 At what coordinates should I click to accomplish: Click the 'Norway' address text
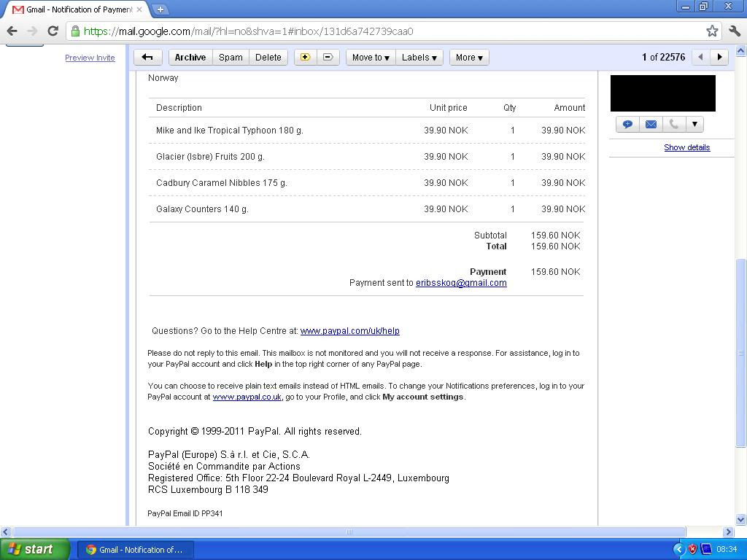tap(163, 77)
